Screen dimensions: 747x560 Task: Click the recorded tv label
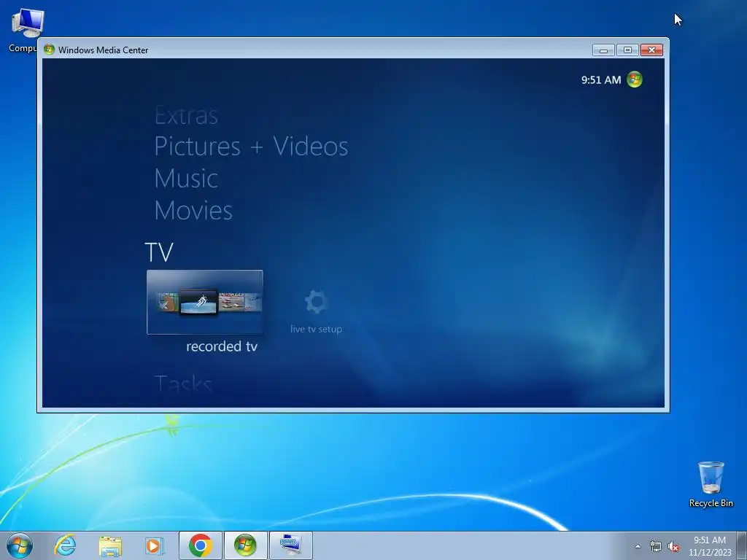pos(222,346)
